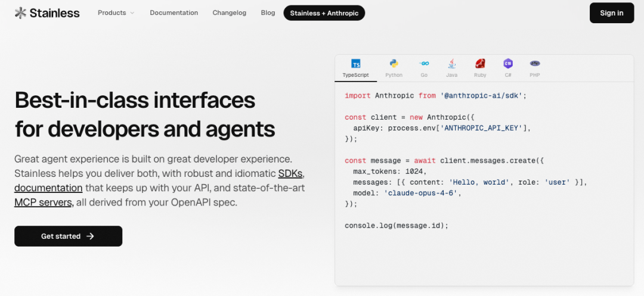Screen dimensions: 644x296
Task: Click the Get started button
Action: (x=68, y=236)
